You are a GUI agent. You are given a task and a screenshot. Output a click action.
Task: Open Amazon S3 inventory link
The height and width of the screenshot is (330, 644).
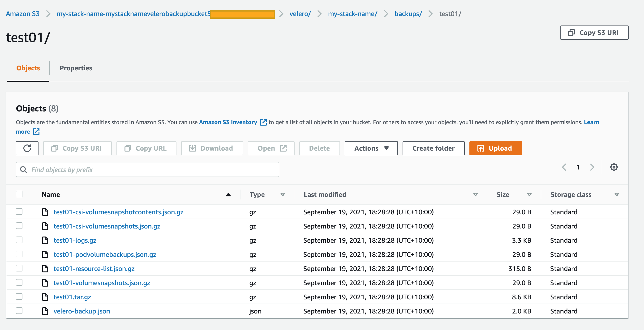(x=228, y=122)
